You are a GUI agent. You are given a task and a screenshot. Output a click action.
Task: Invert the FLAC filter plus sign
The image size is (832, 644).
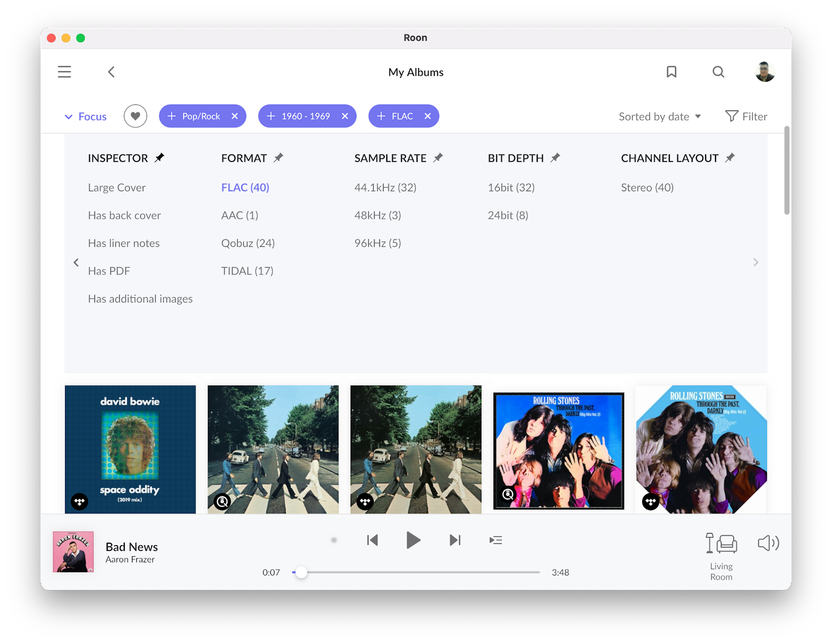point(381,116)
